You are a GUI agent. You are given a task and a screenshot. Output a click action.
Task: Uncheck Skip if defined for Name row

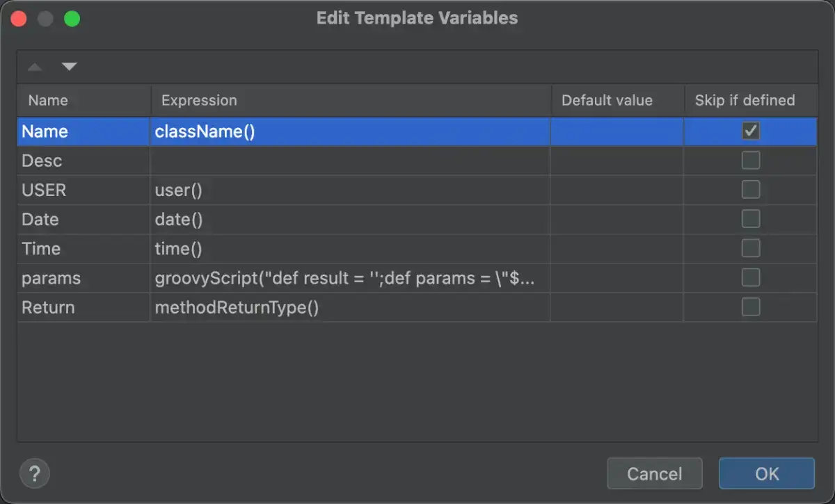[750, 131]
